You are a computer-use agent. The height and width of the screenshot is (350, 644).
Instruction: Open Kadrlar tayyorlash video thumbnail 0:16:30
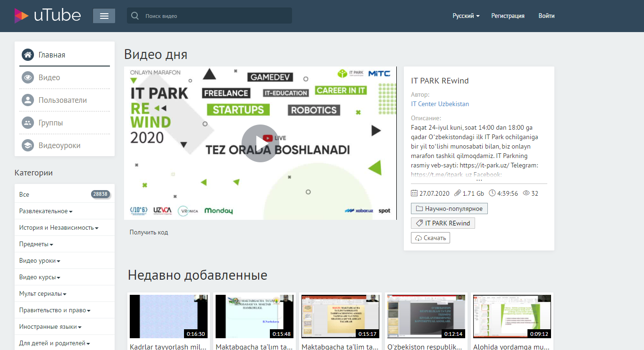pyautogui.click(x=168, y=317)
